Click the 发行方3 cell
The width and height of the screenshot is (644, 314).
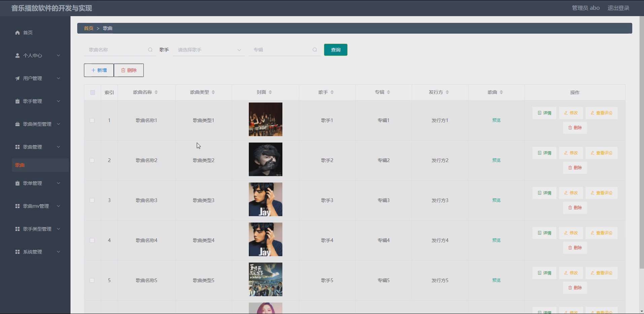[440, 200]
